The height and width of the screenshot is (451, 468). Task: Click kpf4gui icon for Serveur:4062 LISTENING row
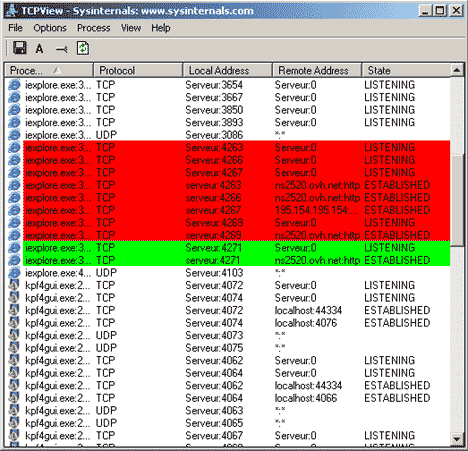[14, 361]
